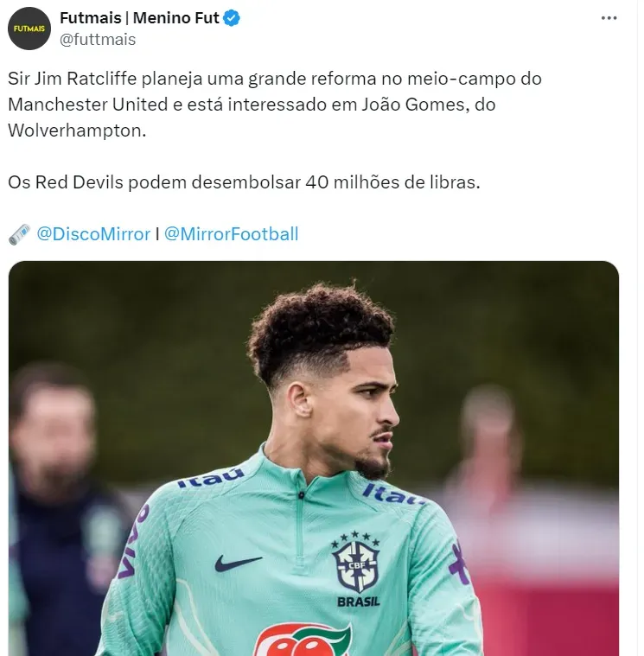
Task: Select the Sir Jim Ratcliffe tweet paragraph
Action: 275,105
